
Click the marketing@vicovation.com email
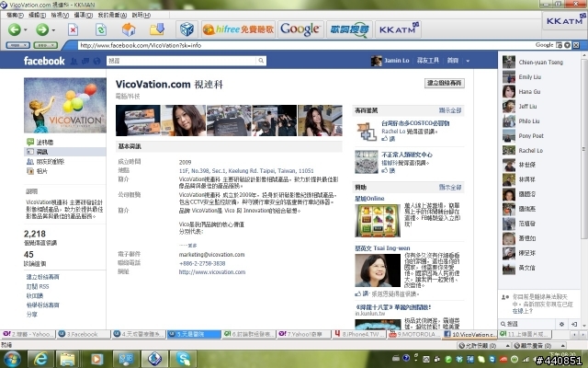[x=211, y=254]
